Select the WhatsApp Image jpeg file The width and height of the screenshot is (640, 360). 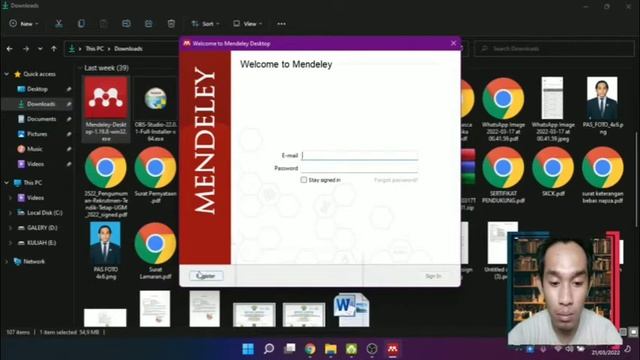pos(553,109)
